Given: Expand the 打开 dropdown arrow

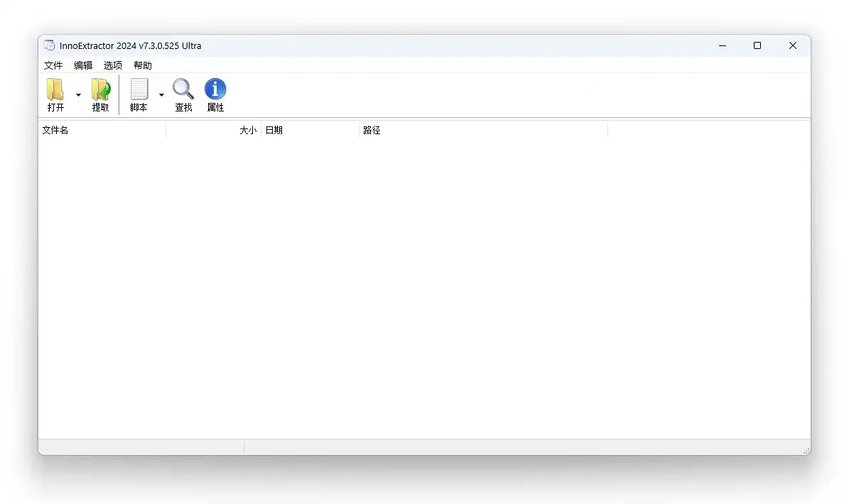Looking at the screenshot, I should [78, 95].
